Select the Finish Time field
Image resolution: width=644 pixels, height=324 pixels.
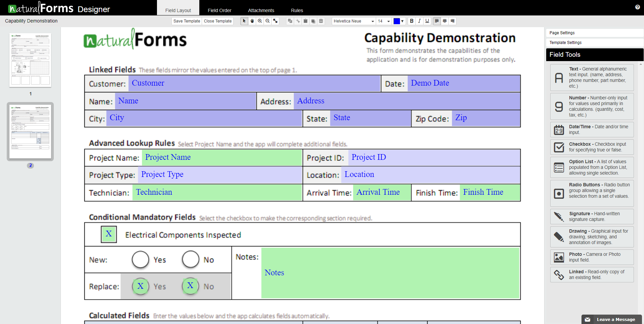[x=490, y=192]
